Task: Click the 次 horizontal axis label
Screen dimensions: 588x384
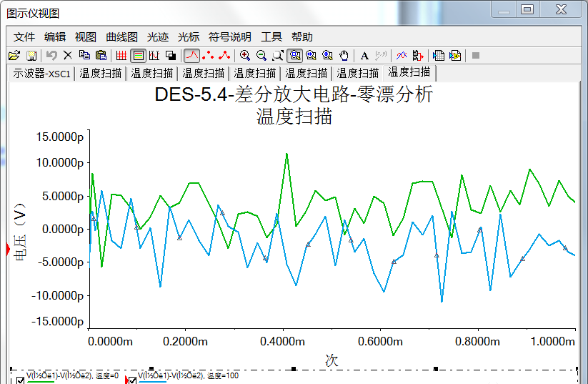Action: pos(332,360)
